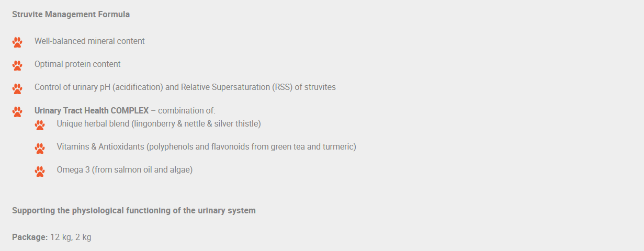Select the paw bullet beside Vitamins & Antioxidants
The height and width of the screenshot is (251, 644).
(x=40, y=148)
